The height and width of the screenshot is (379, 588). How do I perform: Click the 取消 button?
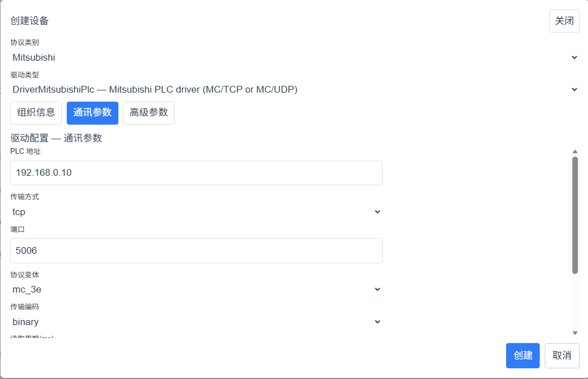tap(562, 355)
